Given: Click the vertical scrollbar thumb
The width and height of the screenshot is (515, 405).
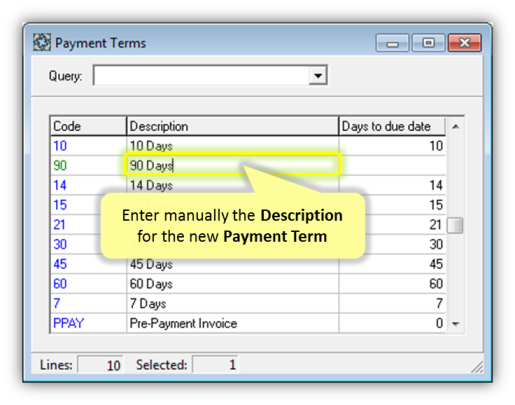Looking at the screenshot, I should 455,225.
